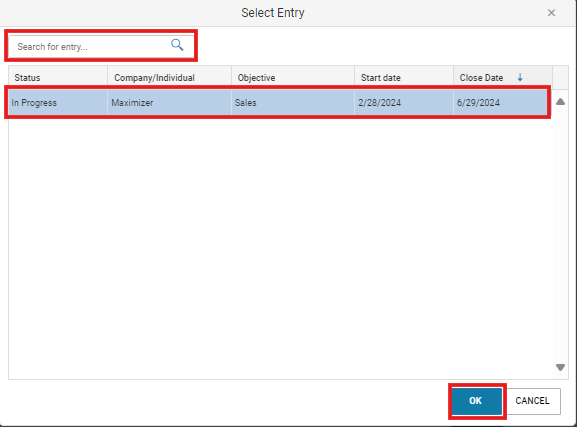Screen dimensions: 577x427
Task: Click the scroll up arrow of the list
Action: coord(560,102)
